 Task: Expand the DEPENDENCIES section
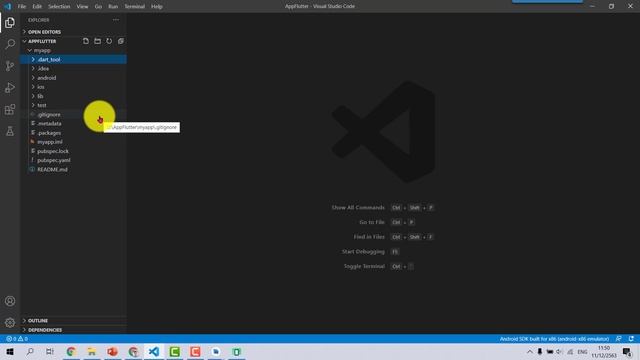pyautogui.click(x=73, y=330)
